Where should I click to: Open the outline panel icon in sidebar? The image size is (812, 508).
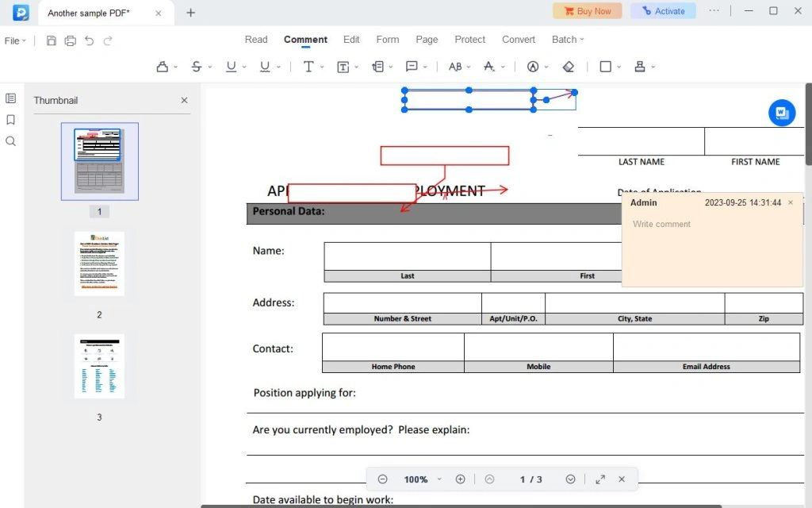(10, 98)
